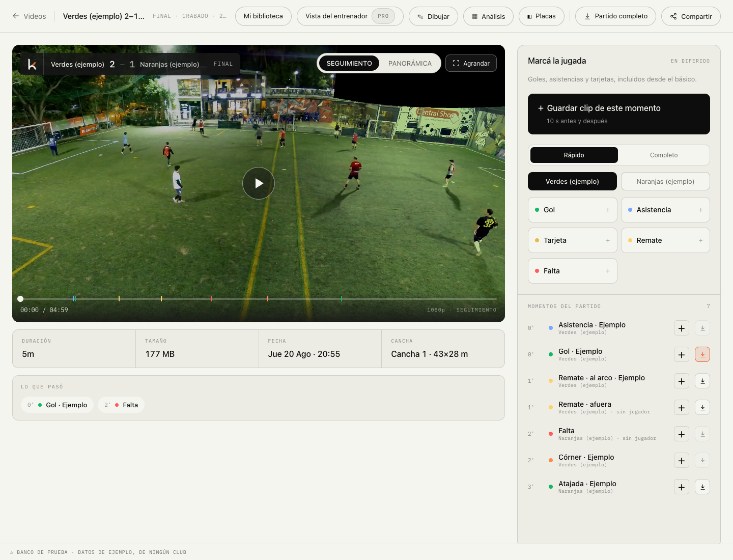The height and width of the screenshot is (560, 733).
Task: Download the Remate · al arco clip
Action: [702, 381]
